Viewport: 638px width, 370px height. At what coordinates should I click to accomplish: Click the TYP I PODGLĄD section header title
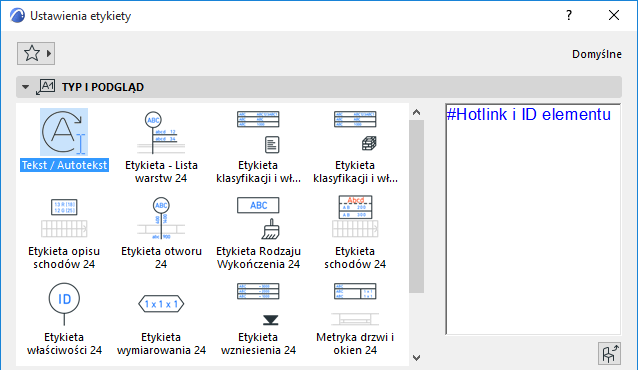coord(103,87)
